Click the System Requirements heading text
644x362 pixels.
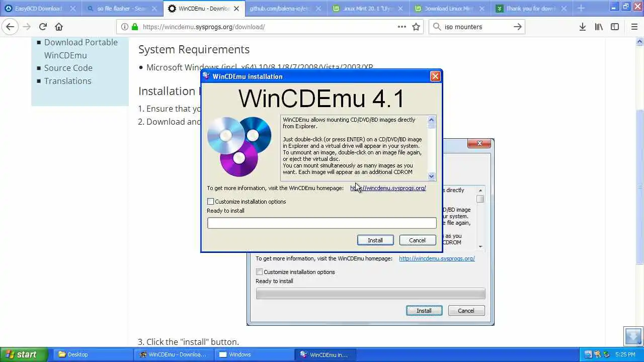194,49
